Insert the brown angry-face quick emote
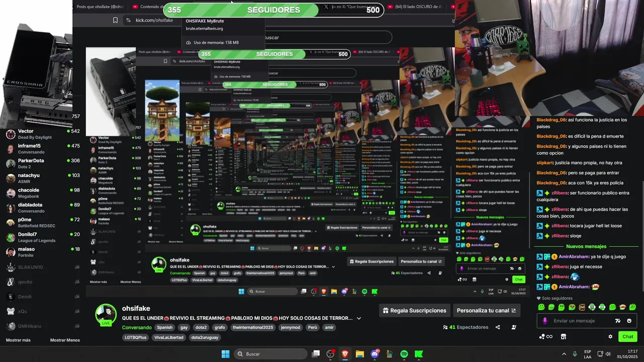 (x=582, y=307)
